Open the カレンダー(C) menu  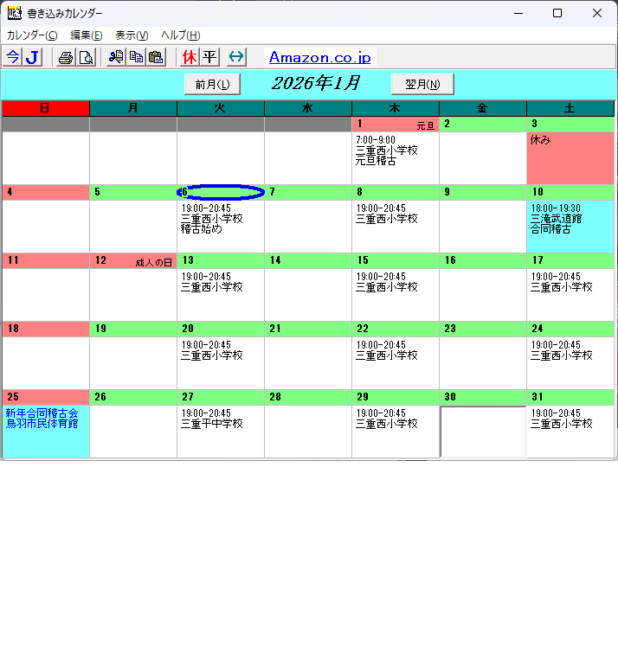click(32, 35)
